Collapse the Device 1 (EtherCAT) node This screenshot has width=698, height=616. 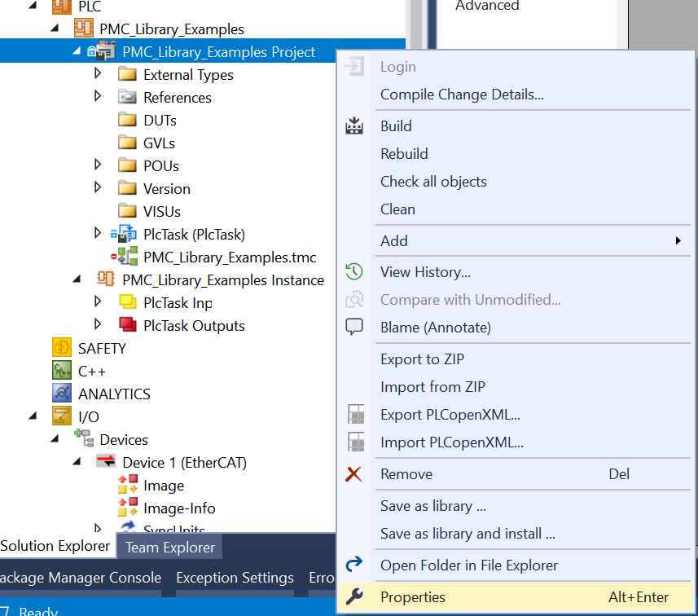tap(77, 462)
